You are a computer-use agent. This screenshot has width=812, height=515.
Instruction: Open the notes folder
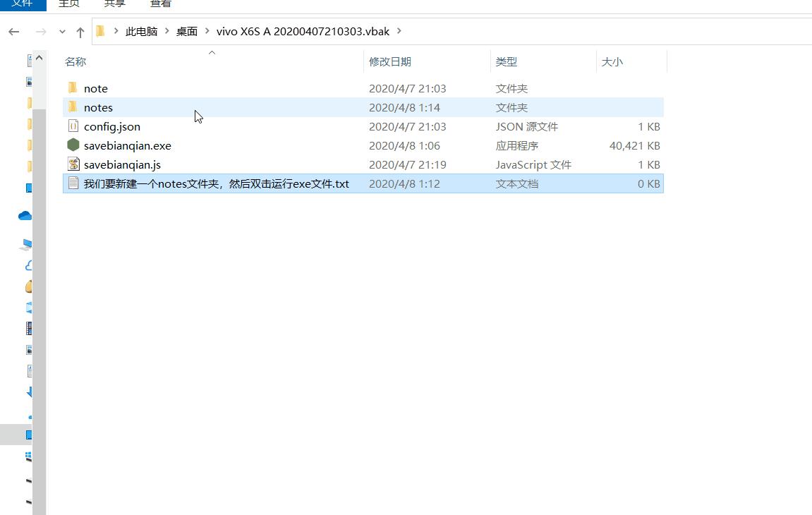(x=99, y=107)
